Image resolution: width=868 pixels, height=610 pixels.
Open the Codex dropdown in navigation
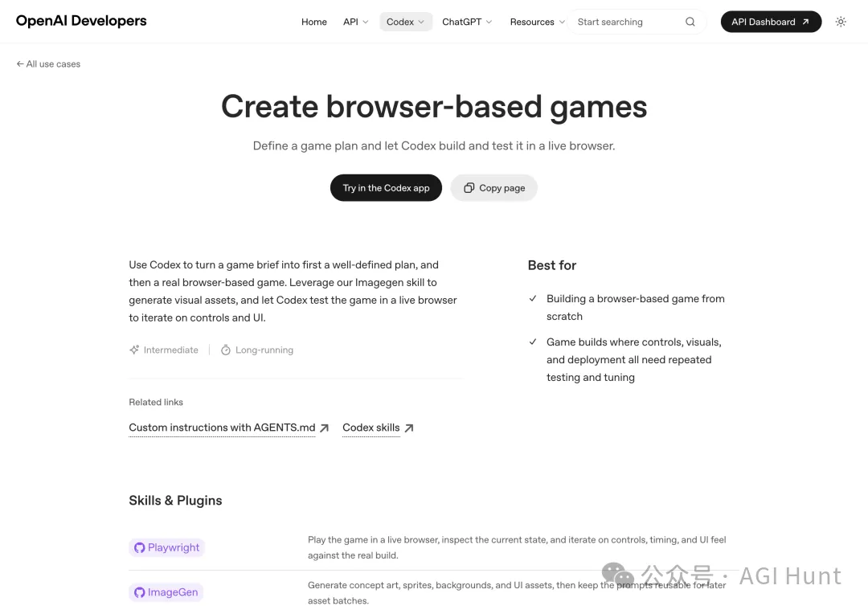pos(405,22)
